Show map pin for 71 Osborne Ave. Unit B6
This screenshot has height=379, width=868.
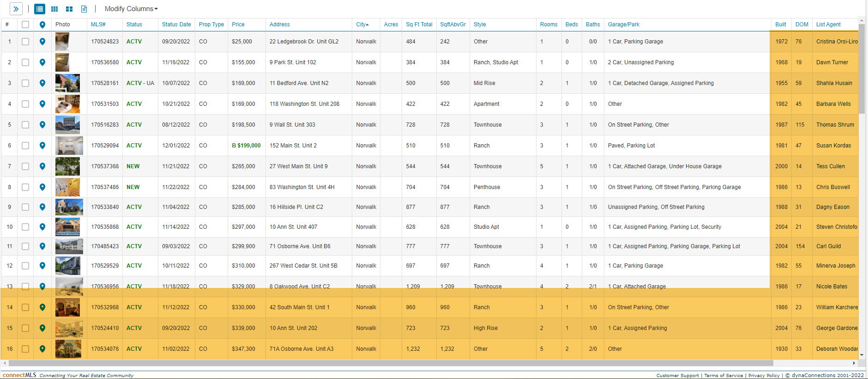(x=42, y=246)
